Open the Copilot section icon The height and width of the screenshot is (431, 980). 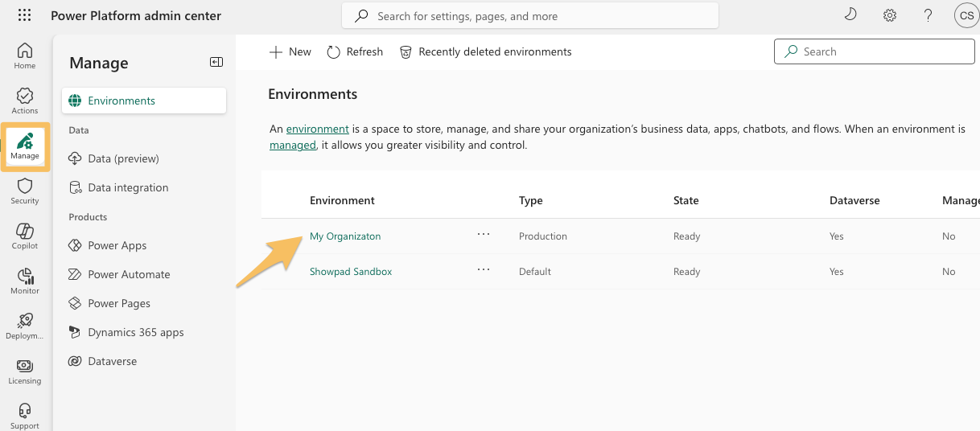[x=25, y=236]
